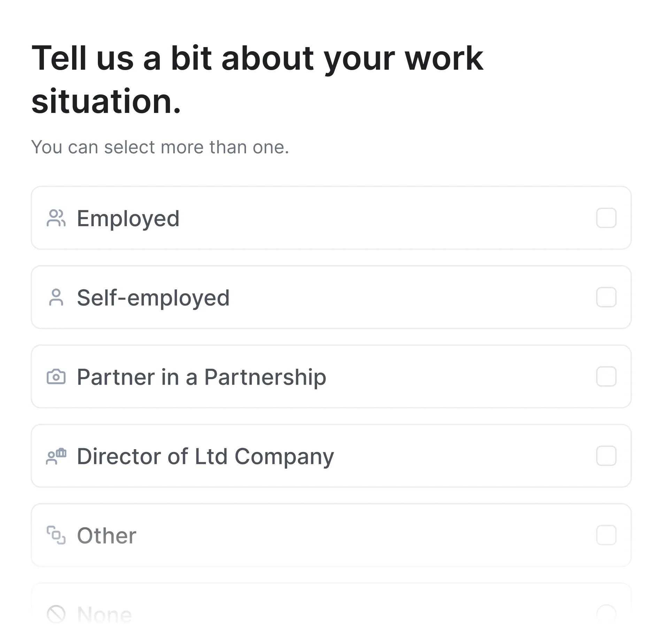
Task: Click the None label text
Action: point(104,615)
